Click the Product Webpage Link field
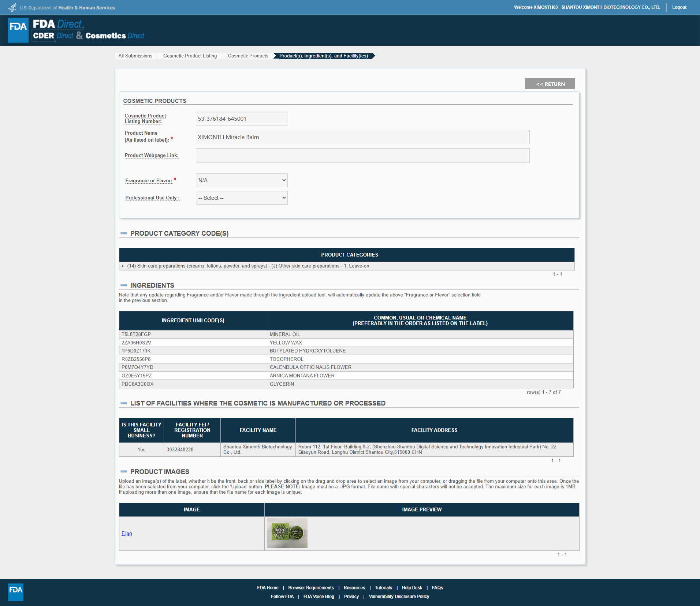 pos(363,156)
